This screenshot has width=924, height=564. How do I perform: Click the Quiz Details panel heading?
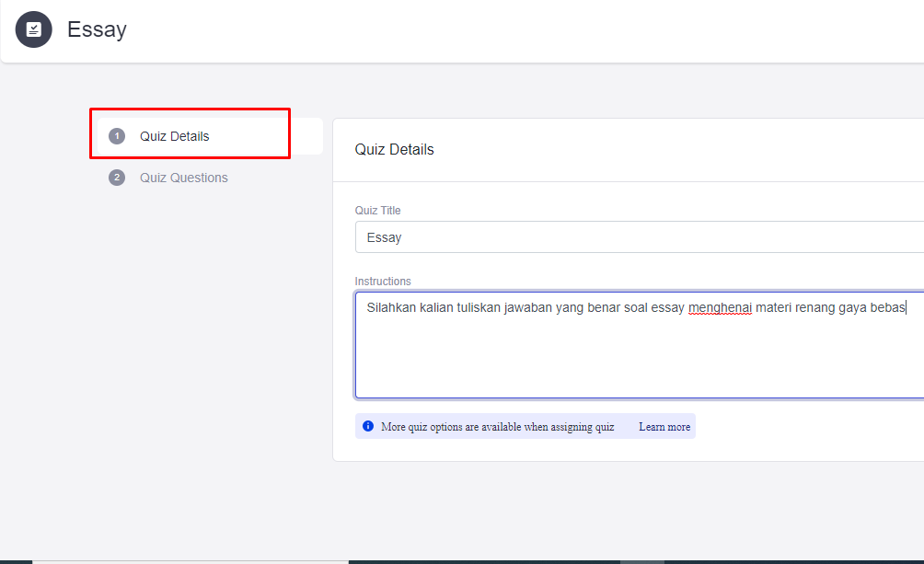[x=394, y=149]
